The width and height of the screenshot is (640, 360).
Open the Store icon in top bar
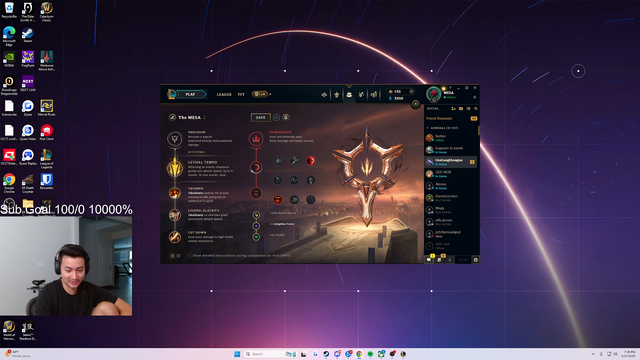373,95
